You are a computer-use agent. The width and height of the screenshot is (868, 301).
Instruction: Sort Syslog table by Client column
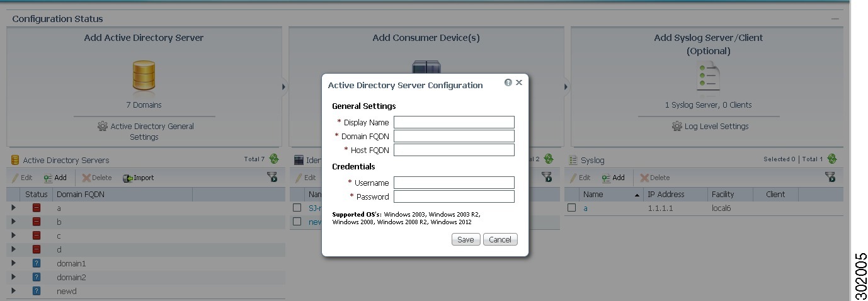tap(775, 195)
